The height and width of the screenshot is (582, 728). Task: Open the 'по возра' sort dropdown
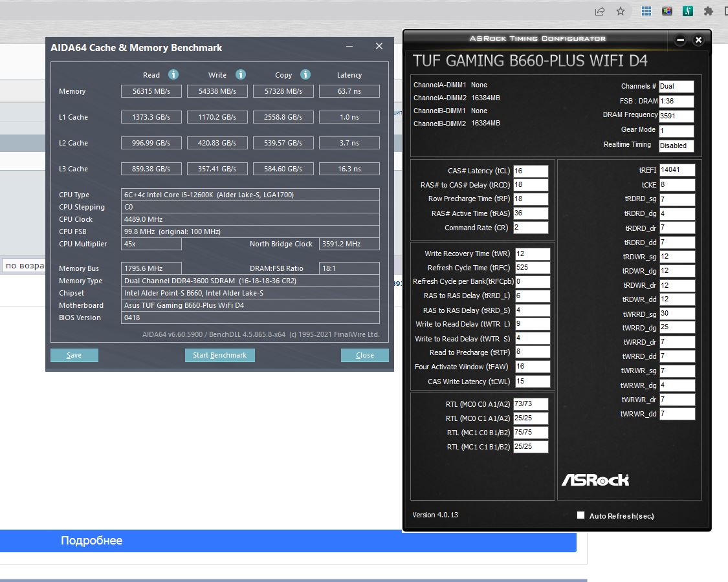coord(24,266)
